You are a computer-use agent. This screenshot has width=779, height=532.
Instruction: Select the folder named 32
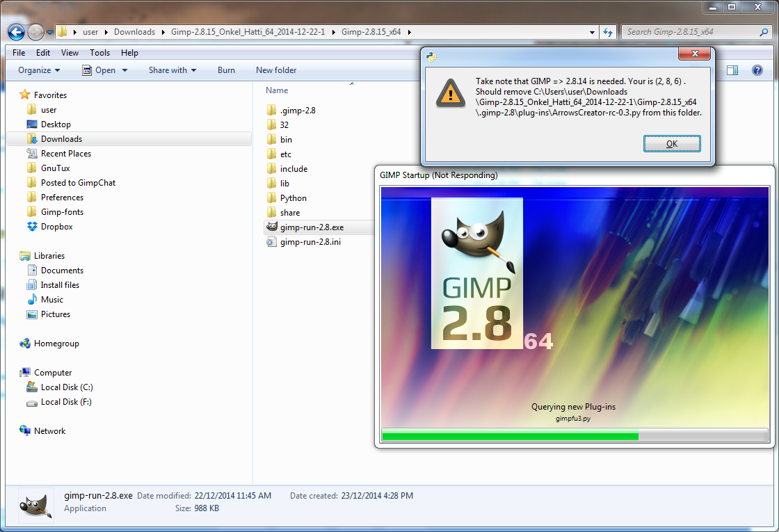284,124
